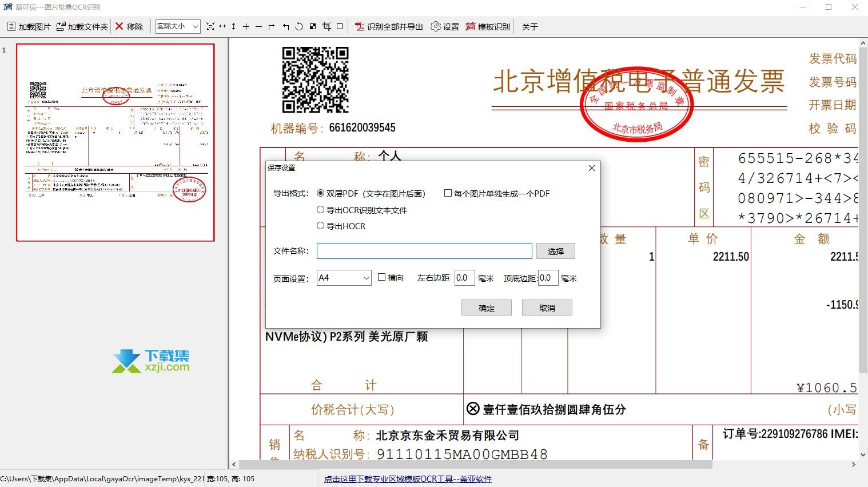Select the invoice thumbnail in left panel

[x=116, y=142]
